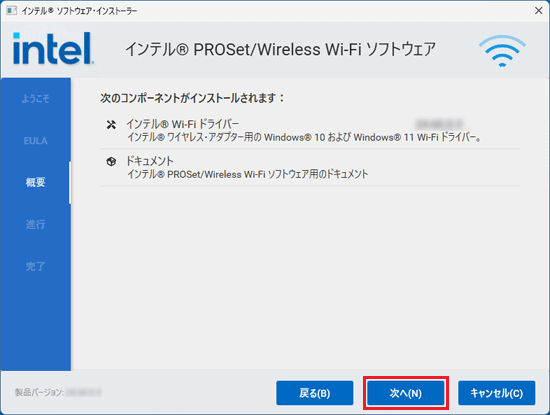Click the ドキュメント component title
Viewport: 550px width, 415px height.
150,161
